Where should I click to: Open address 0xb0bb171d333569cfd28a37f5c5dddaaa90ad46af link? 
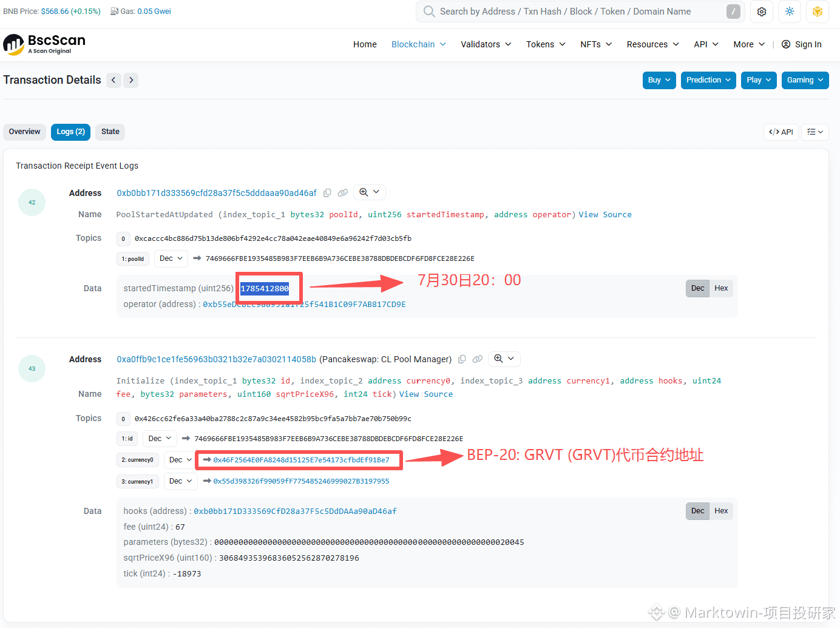(217, 193)
